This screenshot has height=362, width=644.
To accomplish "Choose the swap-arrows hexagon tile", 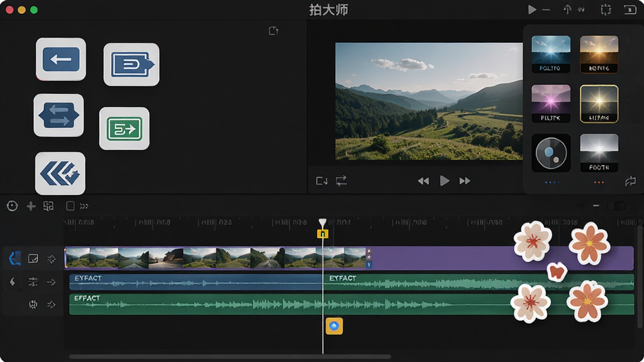I will 58,116.
